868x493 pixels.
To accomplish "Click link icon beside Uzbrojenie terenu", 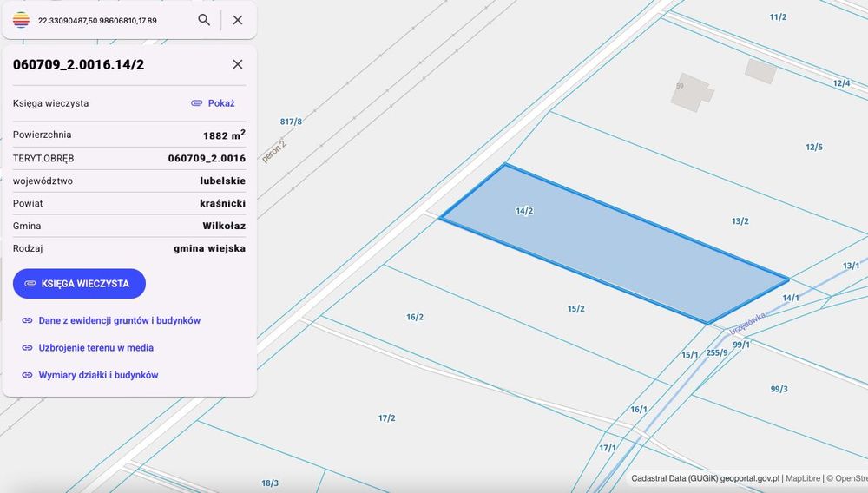I will (x=27, y=347).
